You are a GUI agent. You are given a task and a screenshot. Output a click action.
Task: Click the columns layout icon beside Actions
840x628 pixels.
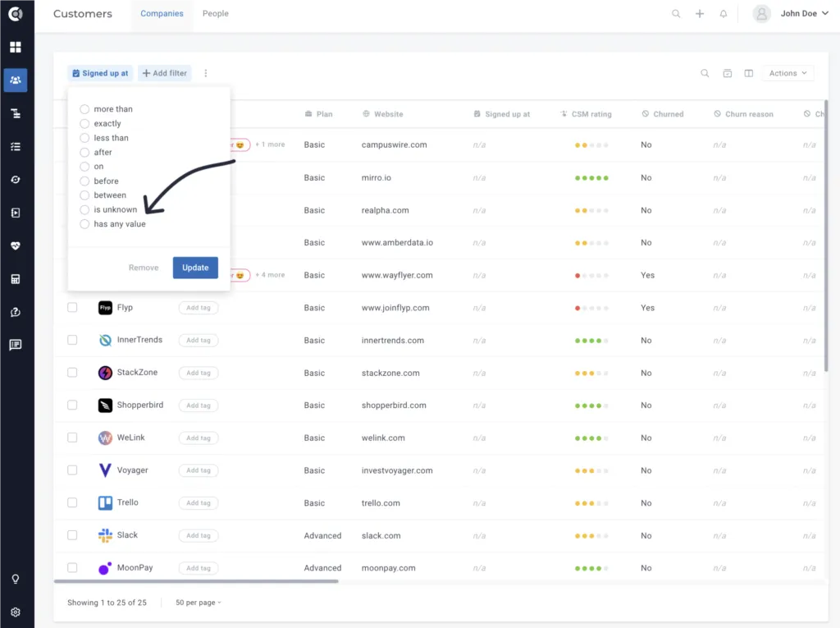[749, 74]
